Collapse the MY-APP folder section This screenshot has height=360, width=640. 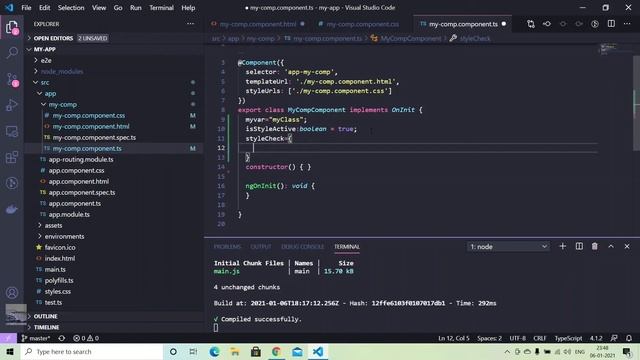(45, 49)
